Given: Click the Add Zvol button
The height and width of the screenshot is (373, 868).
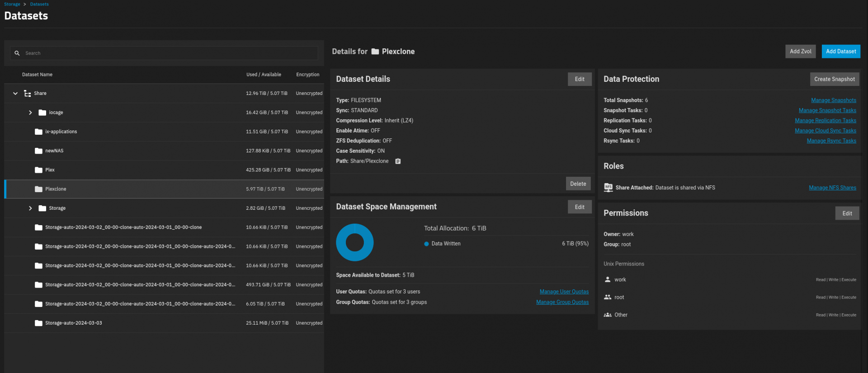Looking at the screenshot, I should (x=801, y=52).
